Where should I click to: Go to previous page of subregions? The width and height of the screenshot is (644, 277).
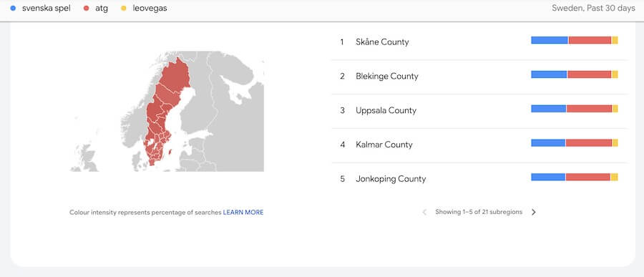[x=424, y=212]
